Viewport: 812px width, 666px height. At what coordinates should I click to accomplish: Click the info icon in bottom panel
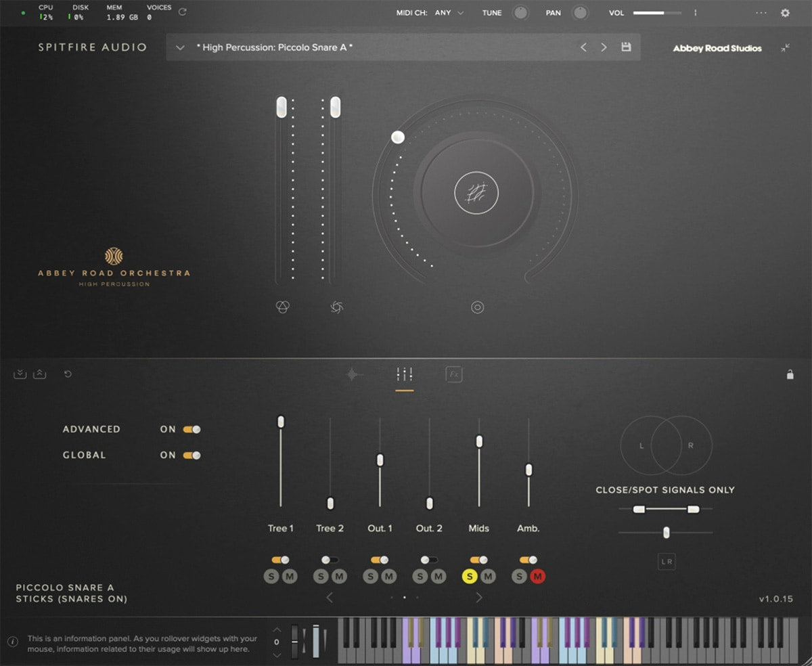pyautogui.click(x=13, y=642)
